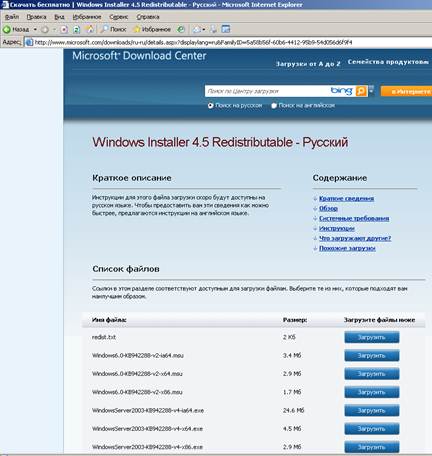Download Windows6.0-KB942288-v2-ia64.msu via Загрузить
432x456 pixels.
coord(372,356)
